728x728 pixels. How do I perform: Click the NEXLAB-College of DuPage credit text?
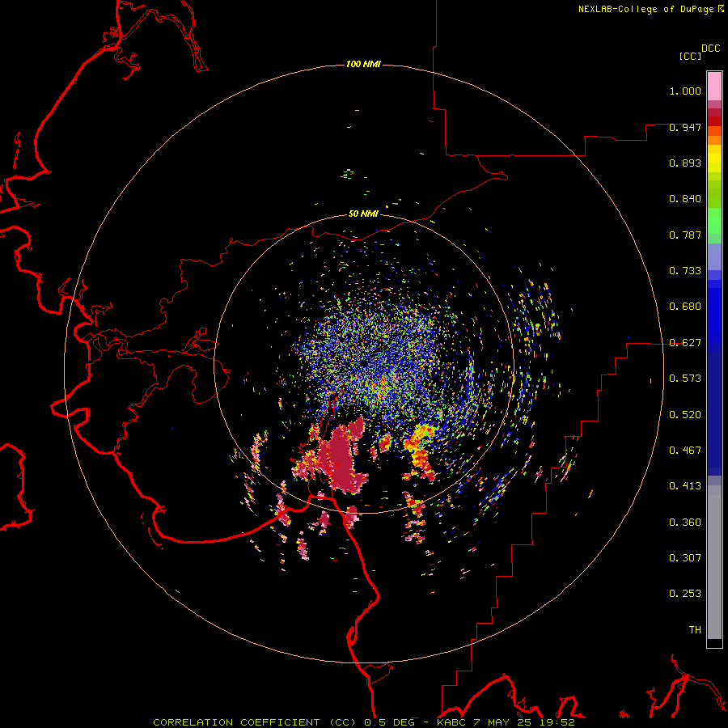coord(645,9)
